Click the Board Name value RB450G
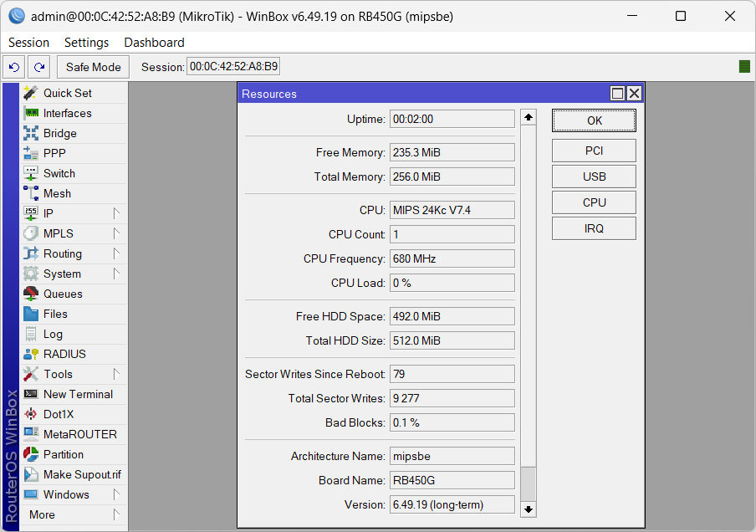The height and width of the screenshot is (532, 756). click(x=452, y=480)
